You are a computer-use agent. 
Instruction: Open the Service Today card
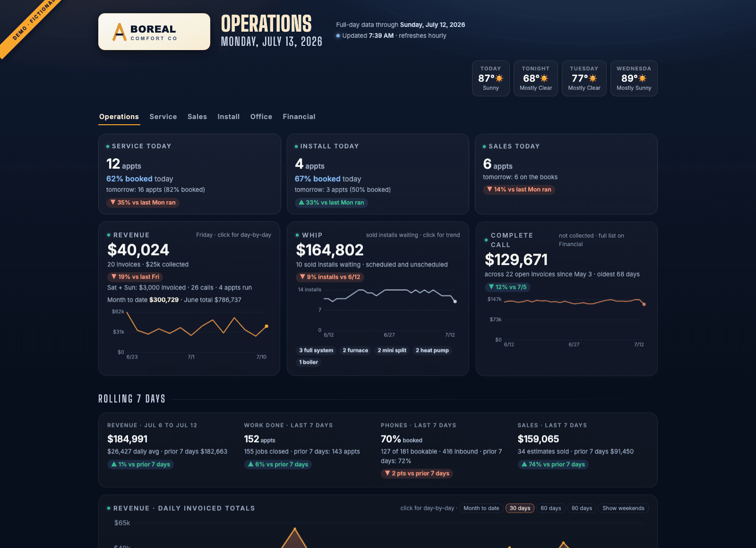(189, 174)
